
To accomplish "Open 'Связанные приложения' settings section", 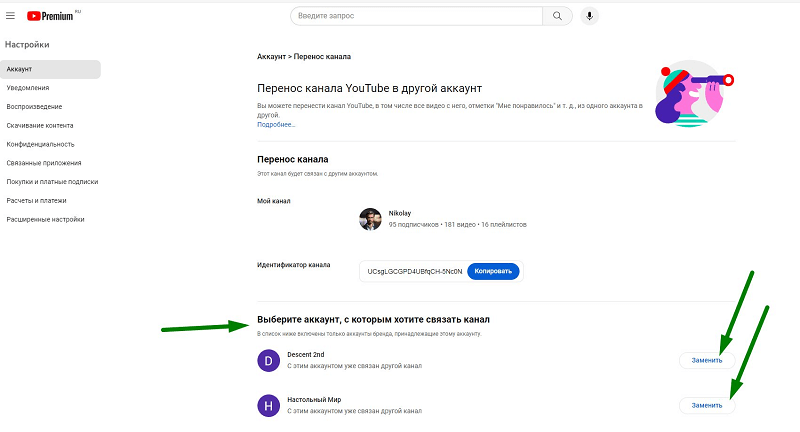I will [44, 163].
